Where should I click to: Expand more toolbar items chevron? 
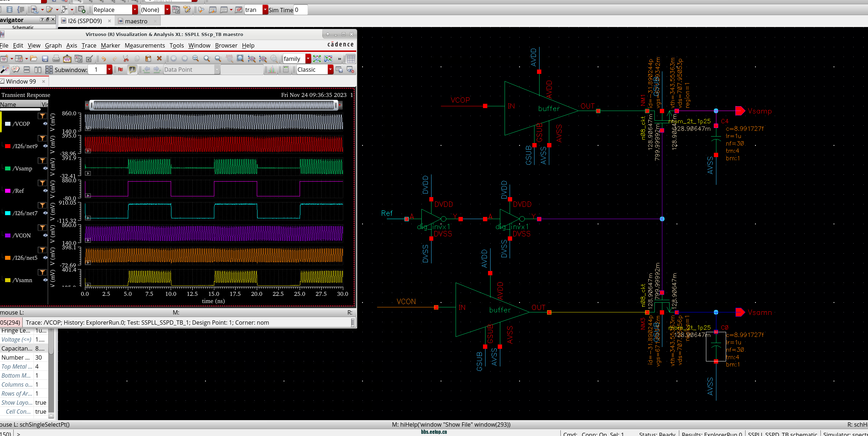(x=339, y=59)
